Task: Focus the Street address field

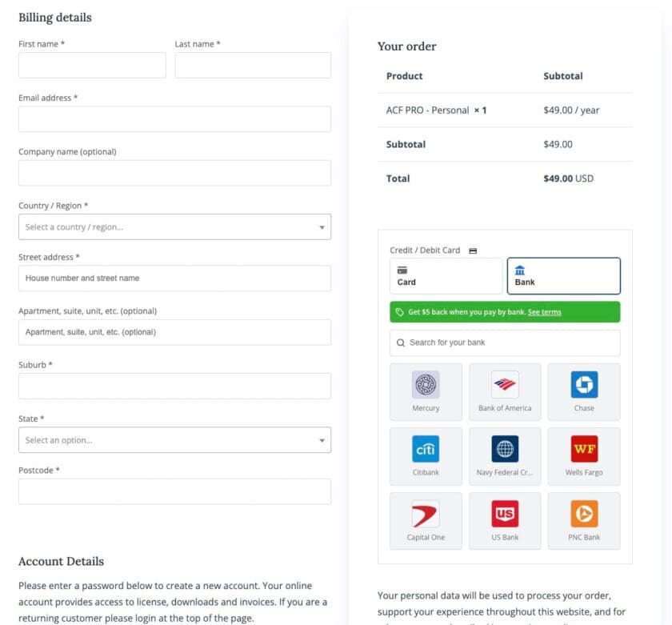Action: point(174,278)
